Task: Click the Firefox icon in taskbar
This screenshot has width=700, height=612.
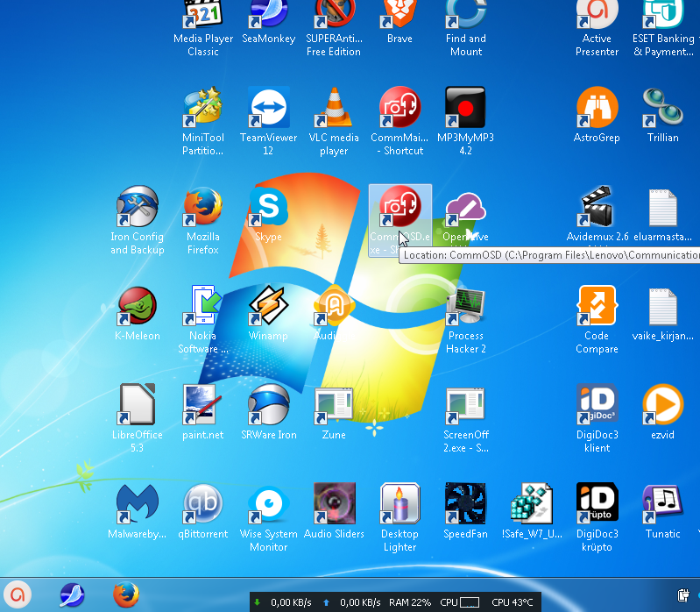Action: tap(126, 595)
